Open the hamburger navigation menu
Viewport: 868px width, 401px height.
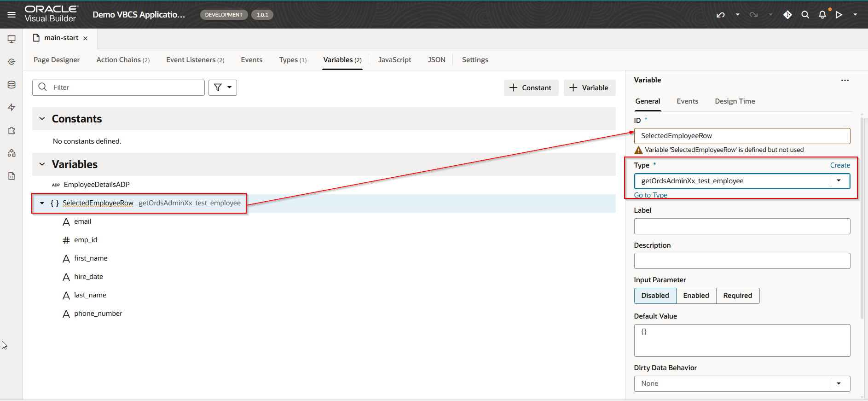tap(12, 15)
